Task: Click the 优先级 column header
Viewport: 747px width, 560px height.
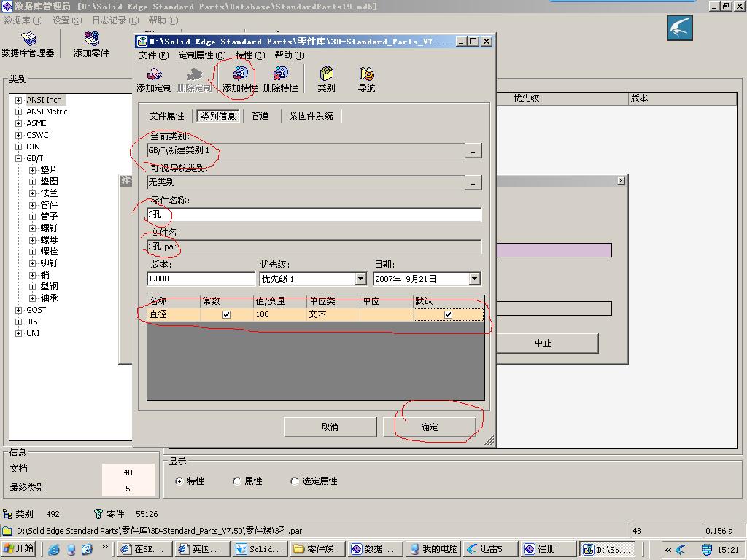Action: coord(568,98)
